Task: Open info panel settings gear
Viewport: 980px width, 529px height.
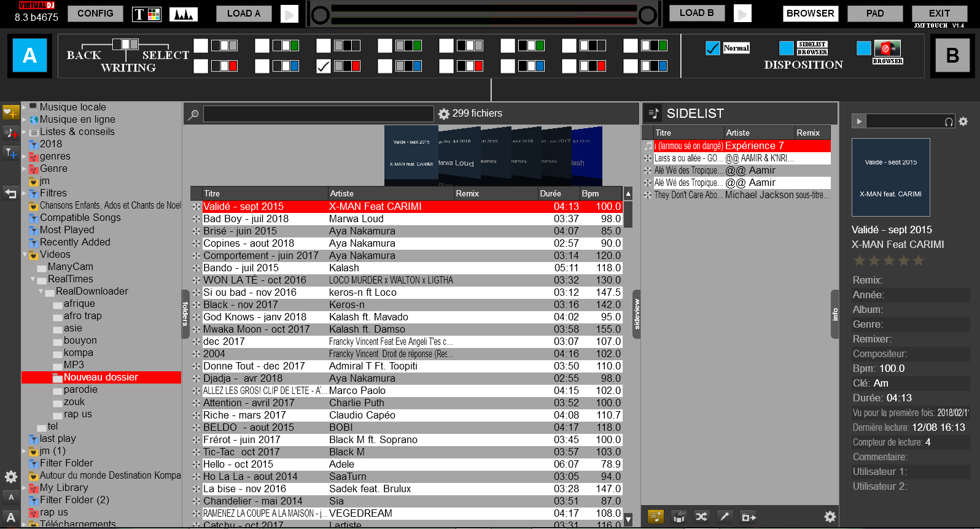Action: pyautogui.click(x=963, y=122)
